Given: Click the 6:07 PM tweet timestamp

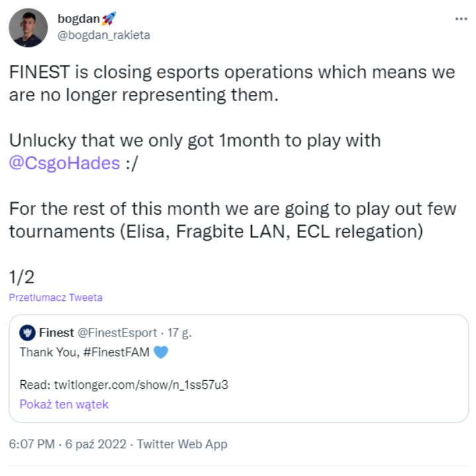Looking at the screenshot, I should pyautogui.click(x=31, y=444).
